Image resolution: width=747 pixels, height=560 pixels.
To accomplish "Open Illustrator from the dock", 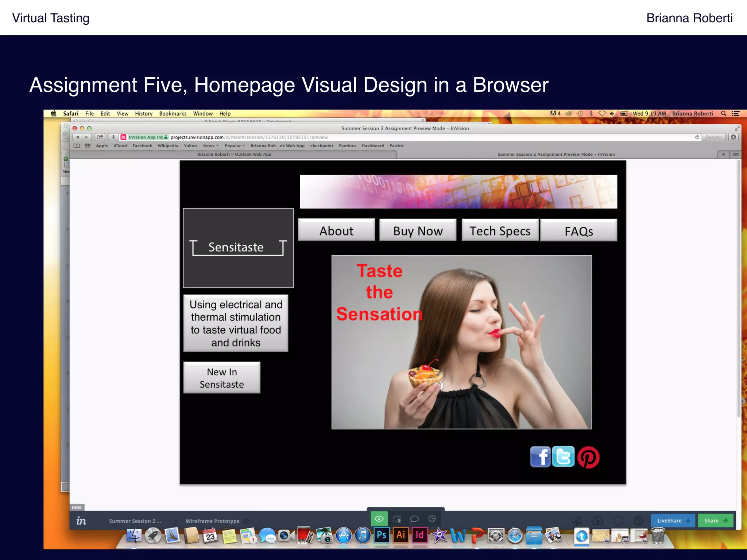I will [400, 535].
